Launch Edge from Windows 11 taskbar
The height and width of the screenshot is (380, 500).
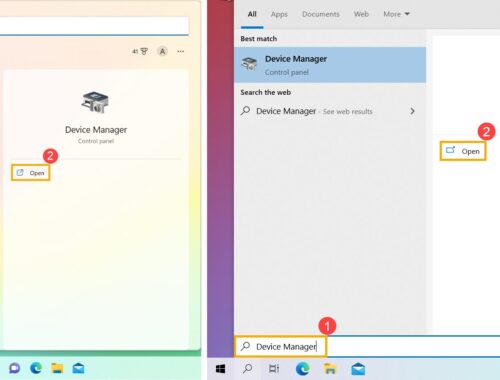[36, 368]
